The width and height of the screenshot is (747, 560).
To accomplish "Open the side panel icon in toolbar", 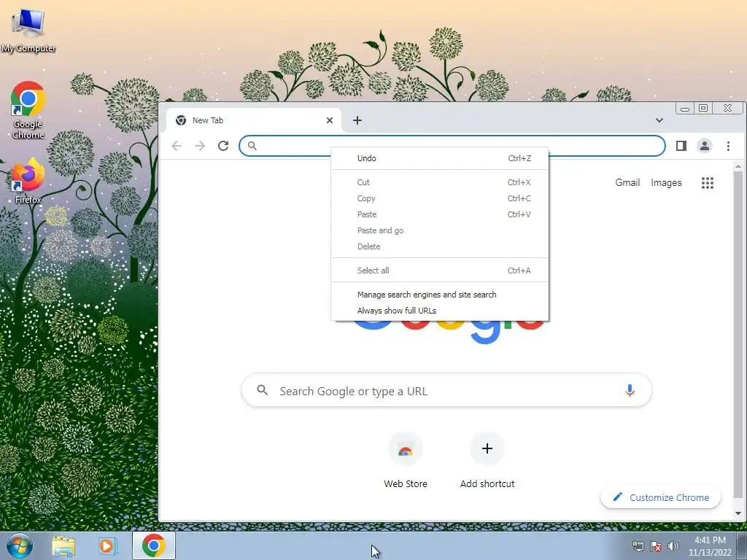I will tap(681, 146).
